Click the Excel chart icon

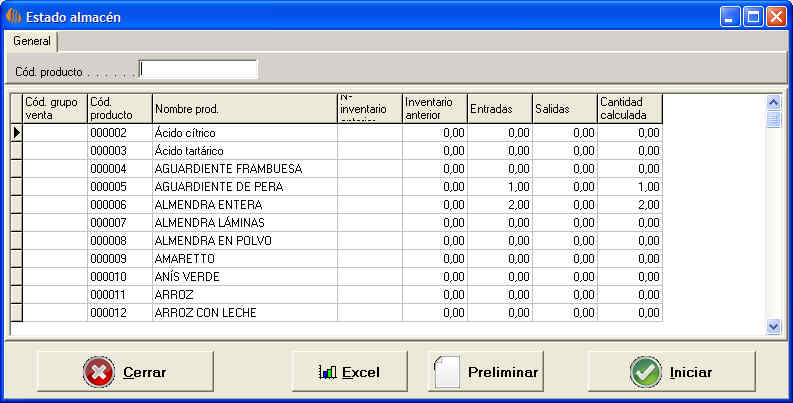tap(327, 372)
